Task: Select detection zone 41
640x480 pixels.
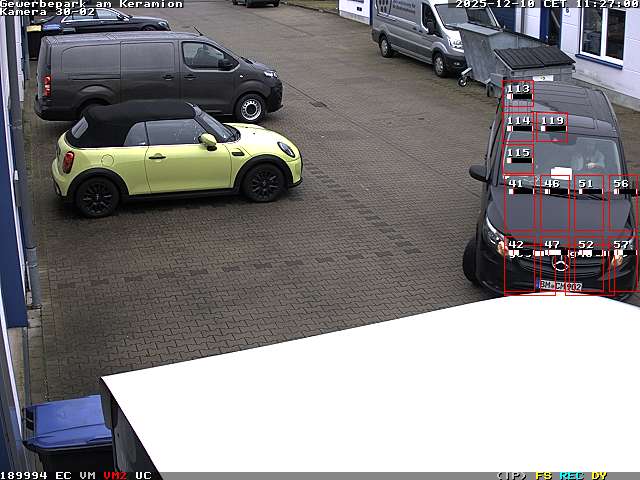Action: [520, 205]
